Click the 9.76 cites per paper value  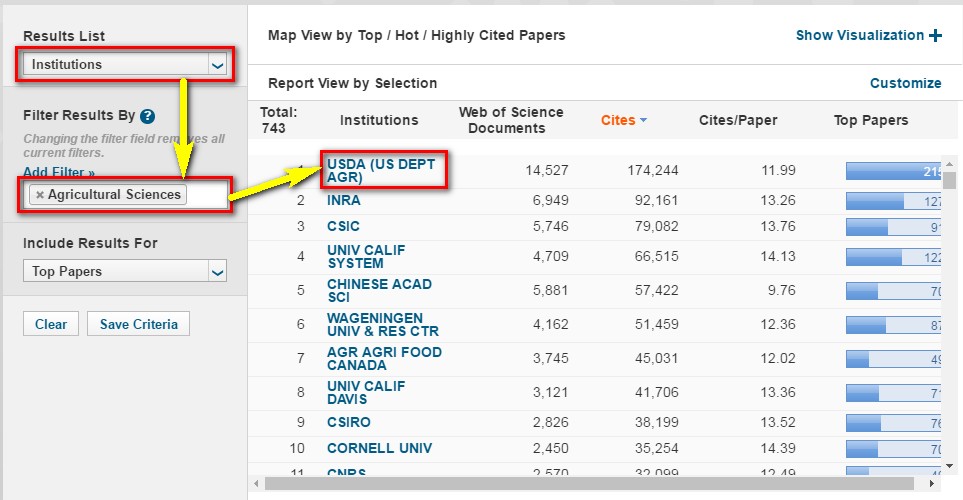pos(781,291)
